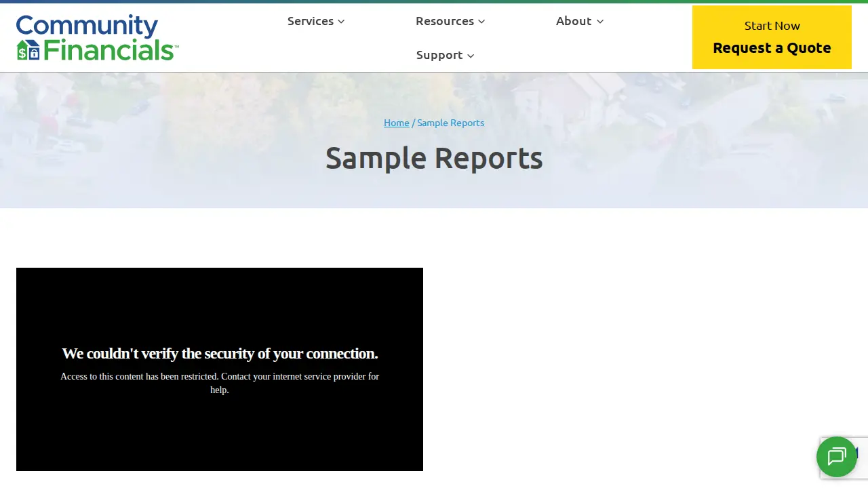The width and height of the screenshot is (868, 488).
Task: Click the Sample Reports page heading
Action: (434, 157)
